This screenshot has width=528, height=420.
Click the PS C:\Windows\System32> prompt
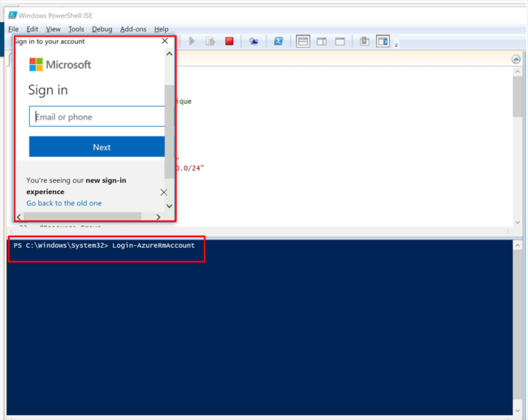(x=61, y=245)
